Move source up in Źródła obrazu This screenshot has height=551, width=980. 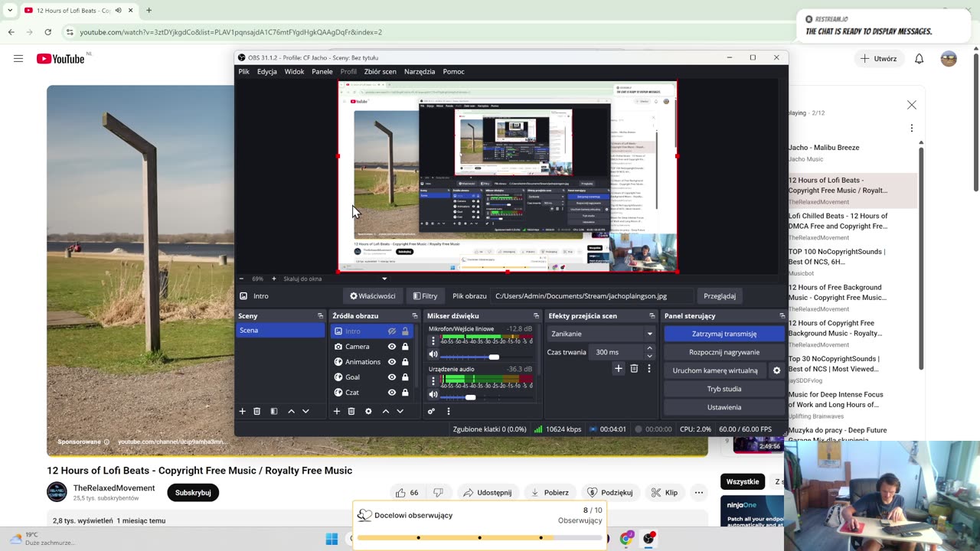pyautogui.click(x=385, y=411)
